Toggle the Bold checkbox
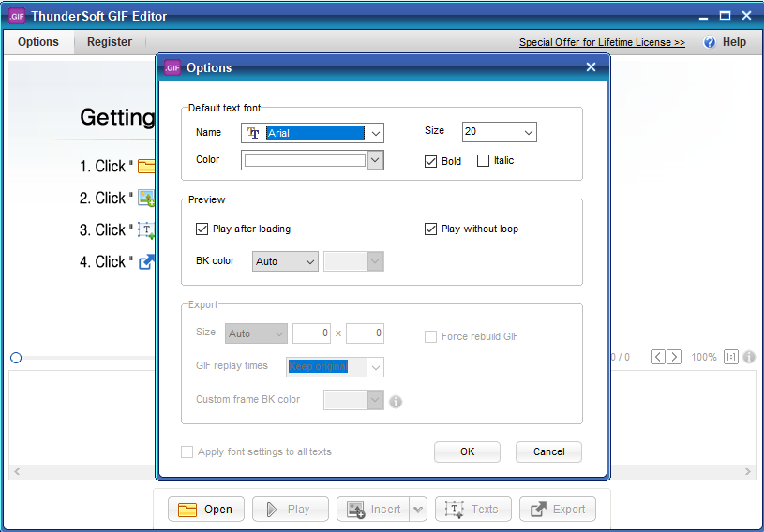This screenshot has height=532, width=764. [430, 161]
